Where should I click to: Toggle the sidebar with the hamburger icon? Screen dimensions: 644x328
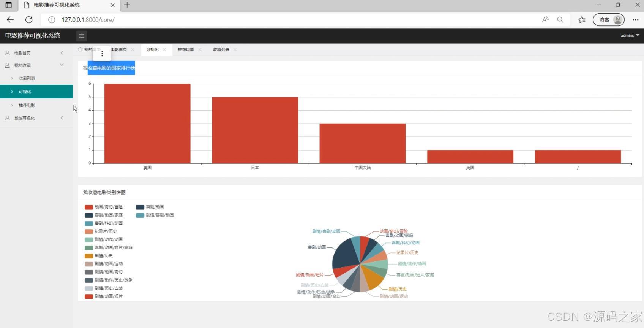pyautogui.click(x=81, y=36)
